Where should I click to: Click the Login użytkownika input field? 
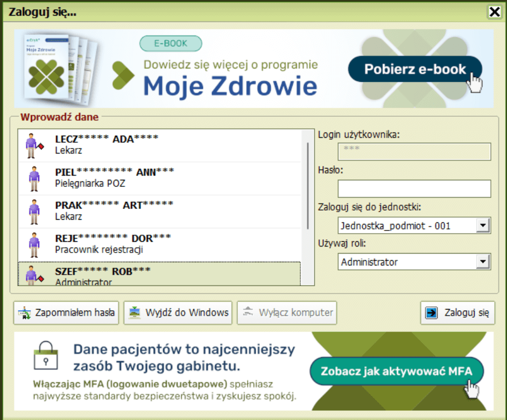414,151
